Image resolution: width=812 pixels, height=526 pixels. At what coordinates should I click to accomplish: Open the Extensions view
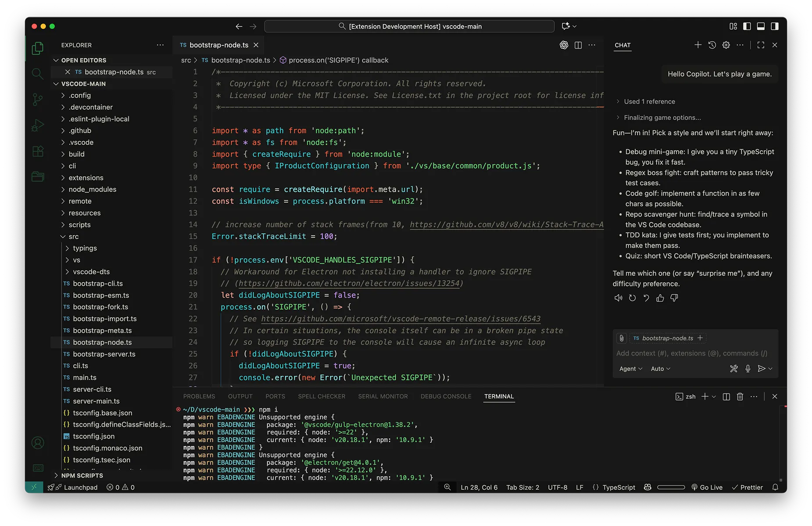(x=37, y=151)
